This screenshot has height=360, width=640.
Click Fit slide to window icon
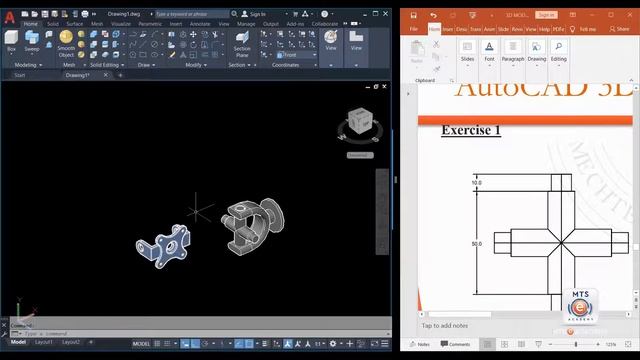pyautogui.click(x=628, y=344)
